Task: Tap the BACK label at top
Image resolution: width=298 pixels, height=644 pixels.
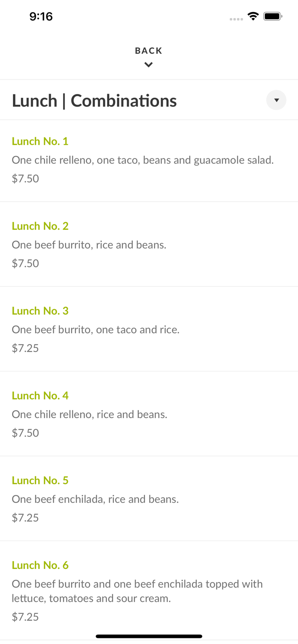Action: point(148,51)
